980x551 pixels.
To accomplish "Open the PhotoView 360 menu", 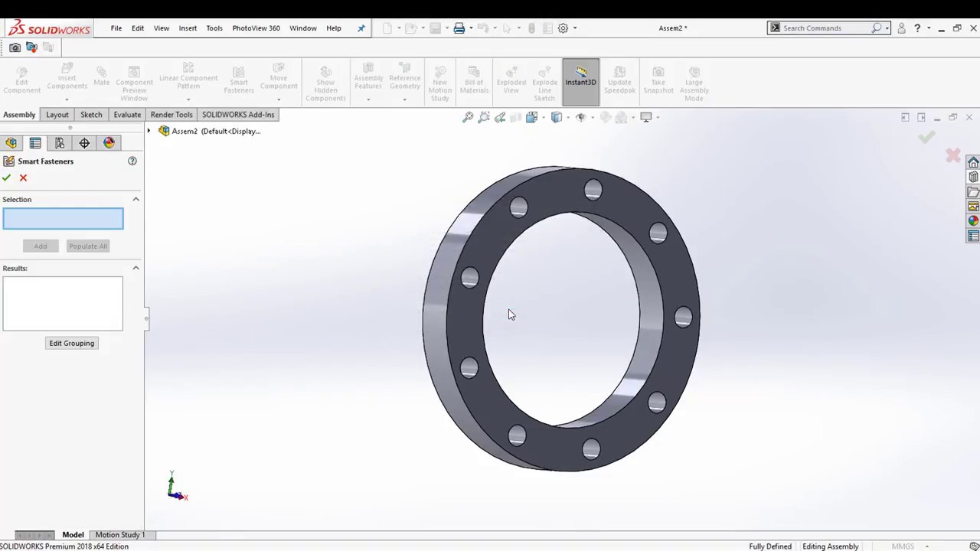I will point(256,28).
